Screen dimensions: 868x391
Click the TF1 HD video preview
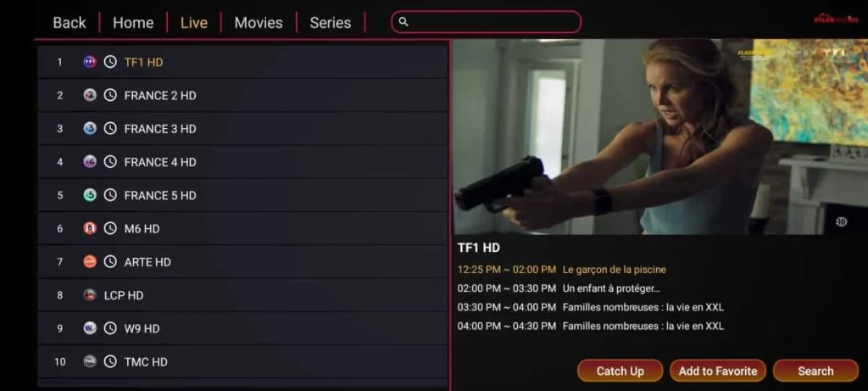pos(660,137)
